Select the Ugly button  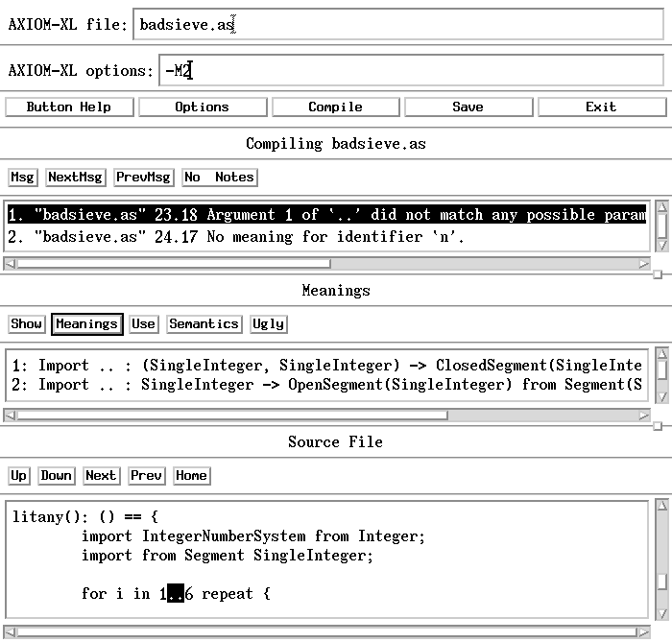tap(268, 323)
